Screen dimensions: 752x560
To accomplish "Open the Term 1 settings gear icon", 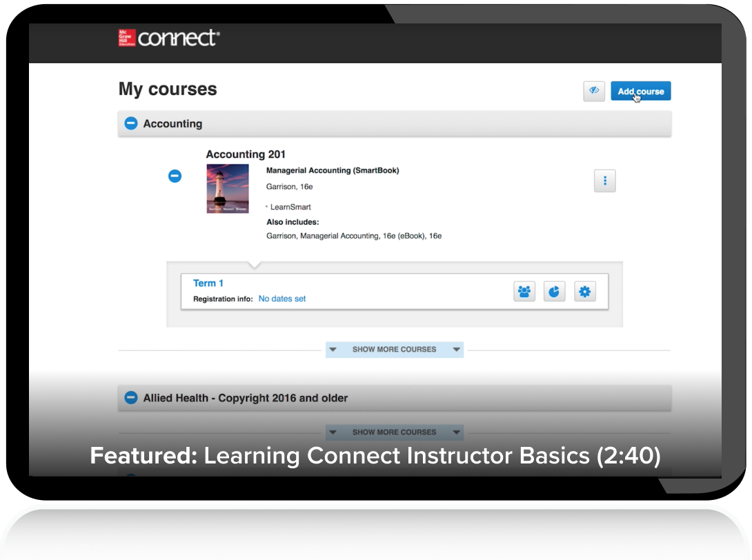I will click(x=584, y=292).
